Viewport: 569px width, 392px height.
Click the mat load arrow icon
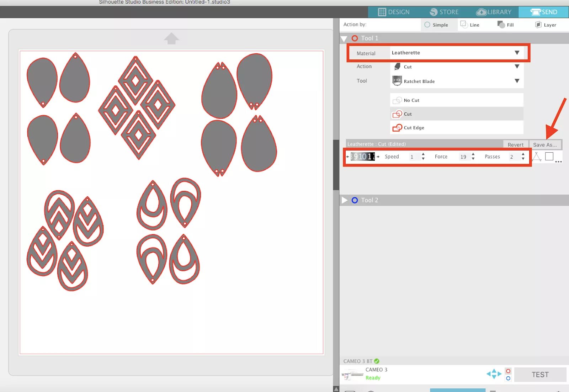(x=171, y=38)
